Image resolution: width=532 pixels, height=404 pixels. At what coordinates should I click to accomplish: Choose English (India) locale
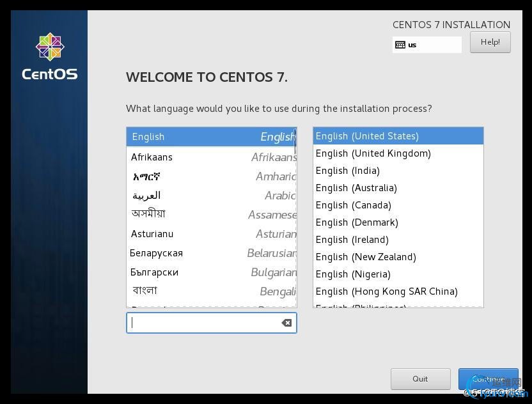398,171
